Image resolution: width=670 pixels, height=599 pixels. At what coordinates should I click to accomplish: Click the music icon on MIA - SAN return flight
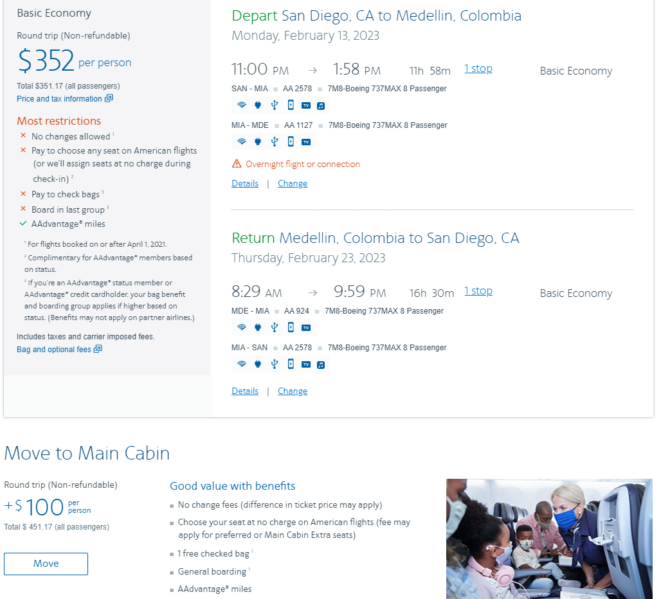pos(321,364)
